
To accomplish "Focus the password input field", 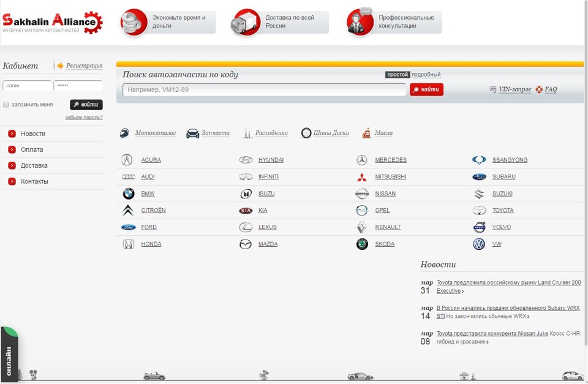I will 78,86.
